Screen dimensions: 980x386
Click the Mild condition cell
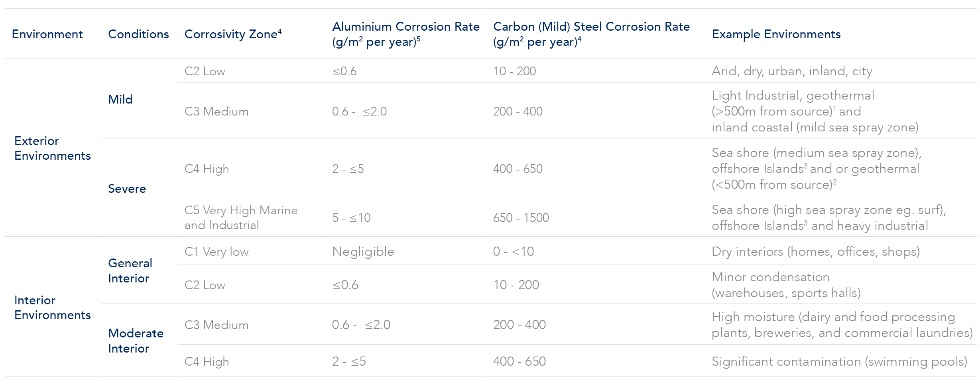[120, 99]
